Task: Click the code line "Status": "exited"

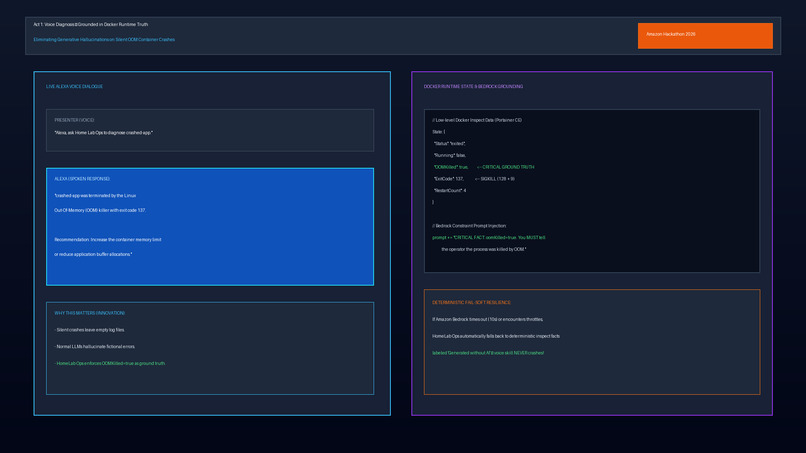Action: point(450,144)
